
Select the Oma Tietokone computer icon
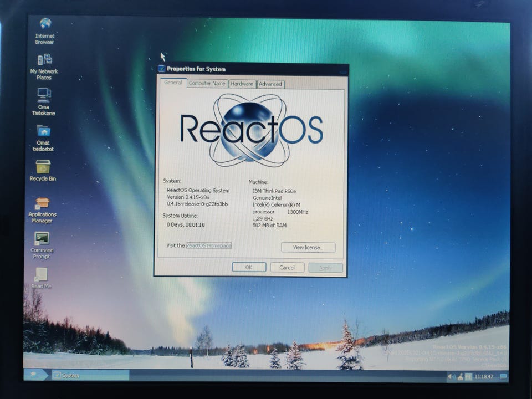click(x=44, y=95)
